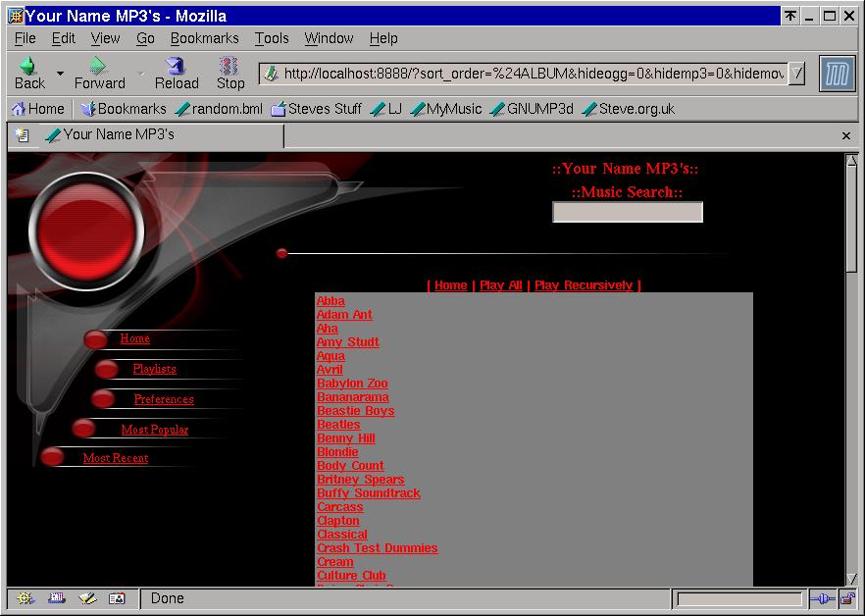Open the Tools menu

pyautogui.click(x=272, y=38)
